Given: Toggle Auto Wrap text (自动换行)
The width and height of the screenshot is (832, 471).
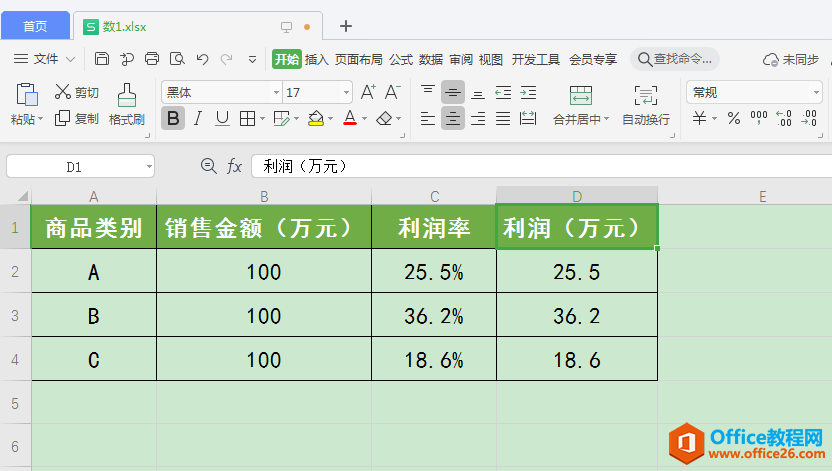Looking at the screenshot, I should point(646,106).
